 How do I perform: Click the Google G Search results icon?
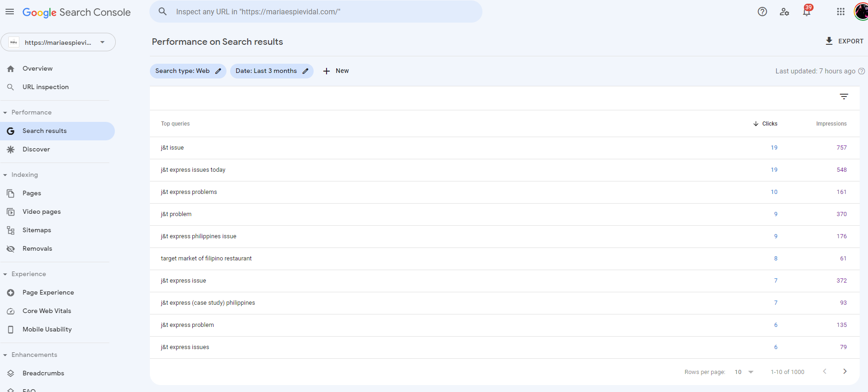click(11, 131)
